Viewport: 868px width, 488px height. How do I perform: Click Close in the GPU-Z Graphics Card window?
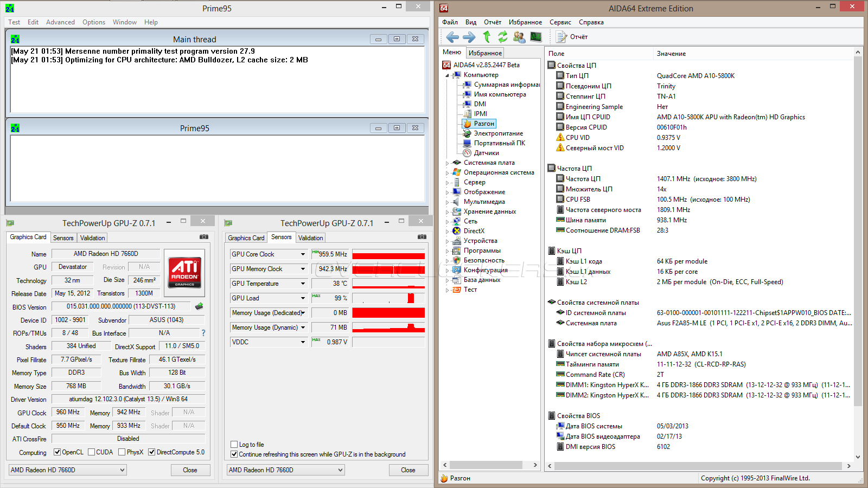pos(190,470)
